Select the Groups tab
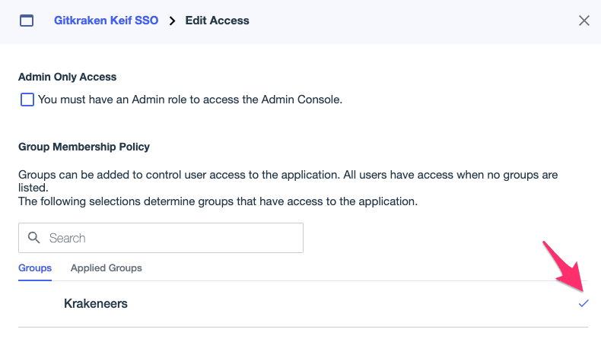This screenshot has width=601, height=364. click(35, 268)
